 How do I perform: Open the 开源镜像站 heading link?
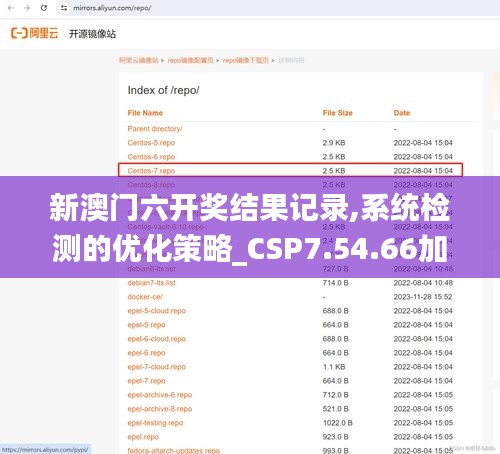point(92,34)
